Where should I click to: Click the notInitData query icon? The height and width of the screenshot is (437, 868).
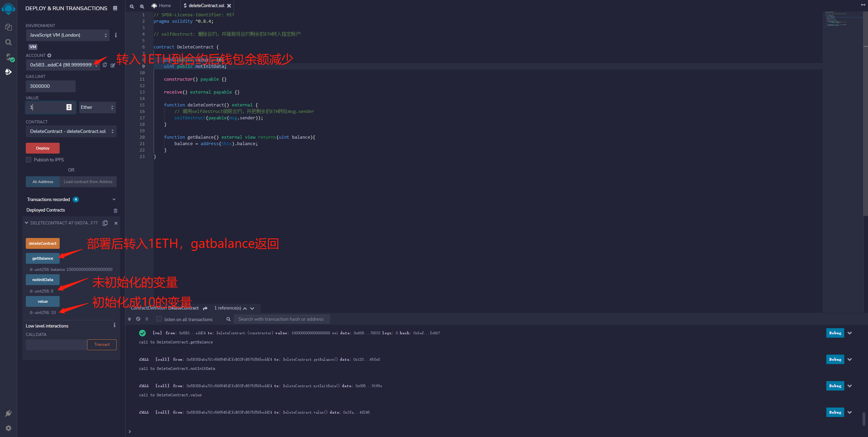(x=43, y=279)
